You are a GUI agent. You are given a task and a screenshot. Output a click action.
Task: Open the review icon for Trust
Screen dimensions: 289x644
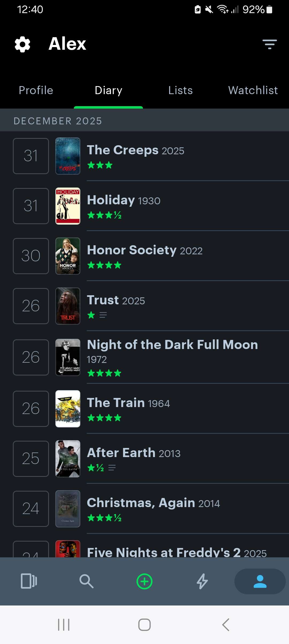point(103,315)
